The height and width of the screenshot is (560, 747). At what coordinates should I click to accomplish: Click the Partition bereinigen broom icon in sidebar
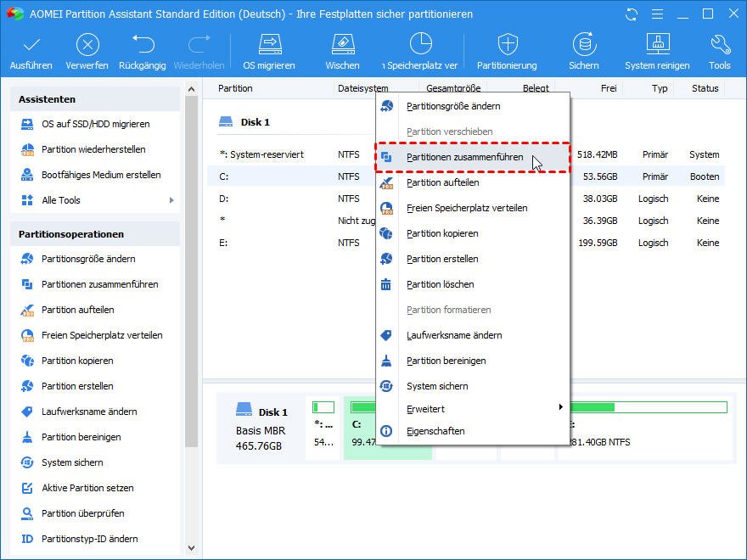27,437
